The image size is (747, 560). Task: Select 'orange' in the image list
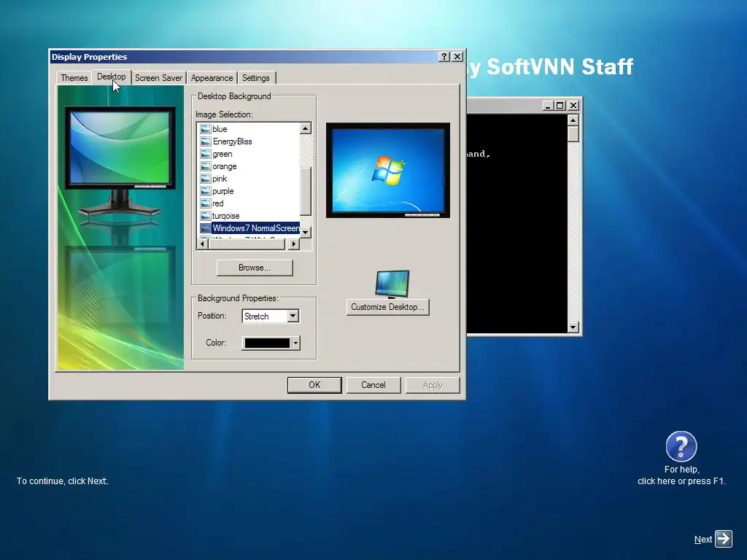click(225, 166)
